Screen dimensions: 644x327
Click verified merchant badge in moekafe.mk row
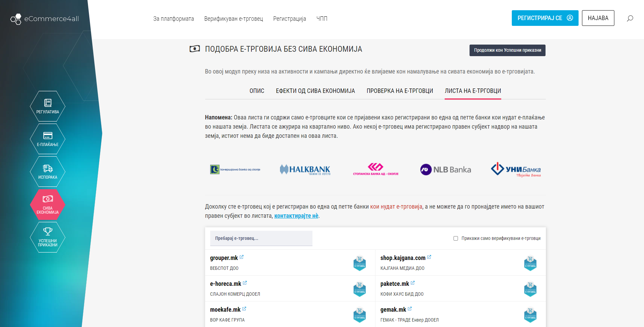point(359,315)
